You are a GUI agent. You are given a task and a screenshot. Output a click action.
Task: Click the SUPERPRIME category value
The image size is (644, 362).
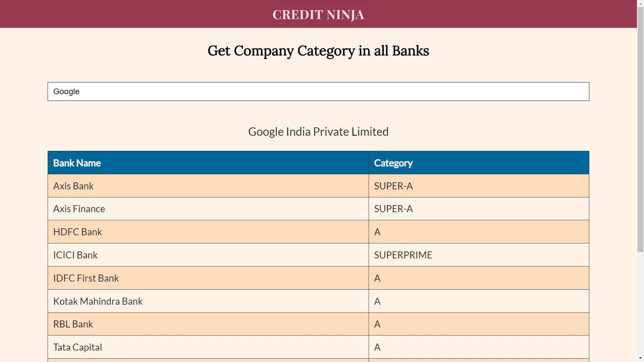[403, 255]
